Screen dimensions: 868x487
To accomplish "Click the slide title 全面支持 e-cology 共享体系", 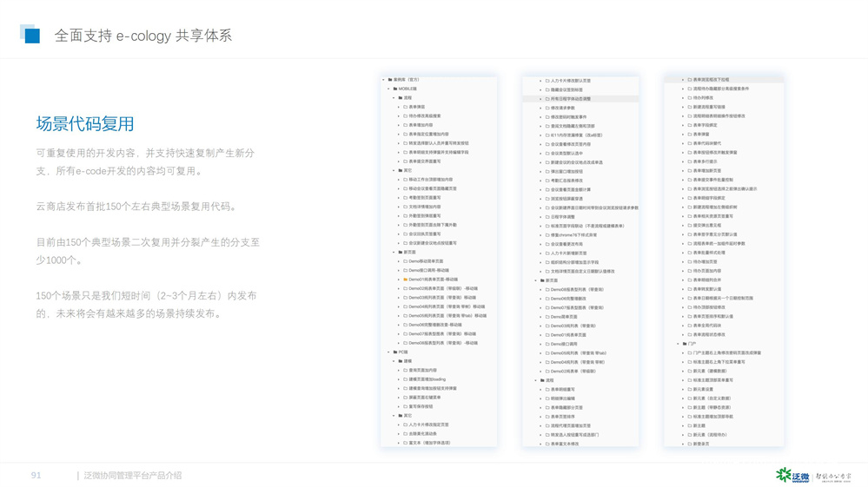I will 142,36.
